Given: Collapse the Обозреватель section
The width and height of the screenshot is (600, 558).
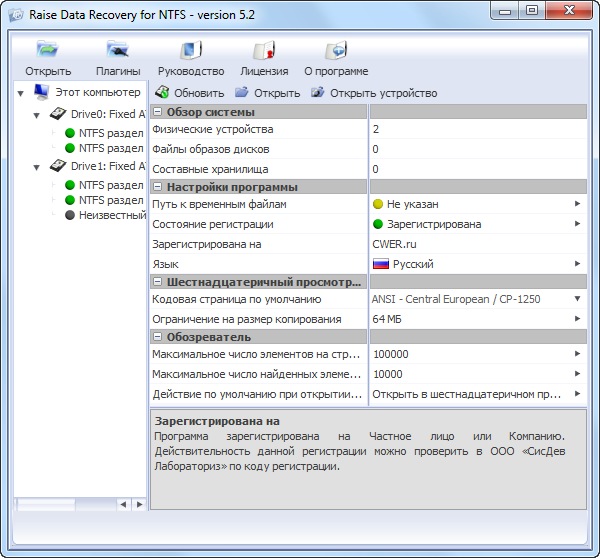Looking at the screenshot, I should (158, 337).
